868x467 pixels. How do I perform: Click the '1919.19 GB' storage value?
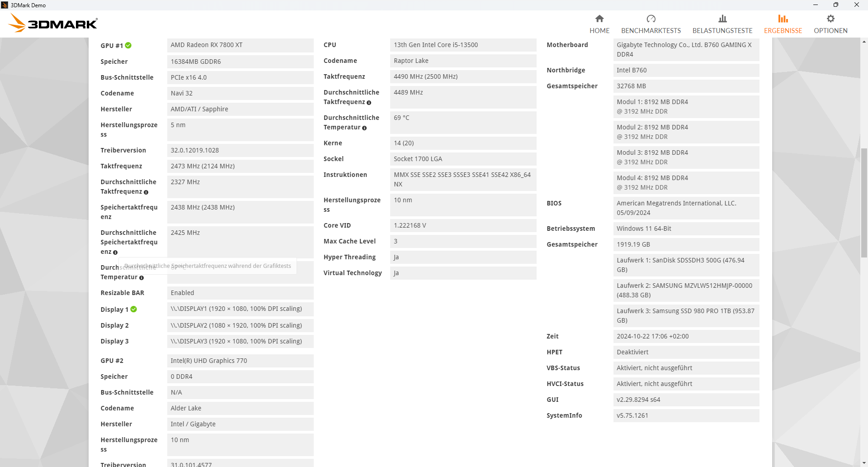click(x=686, y=244)
